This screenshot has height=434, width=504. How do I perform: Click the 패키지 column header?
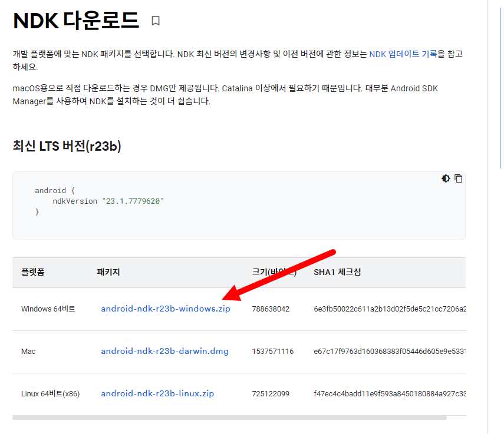tap(108, 272)
